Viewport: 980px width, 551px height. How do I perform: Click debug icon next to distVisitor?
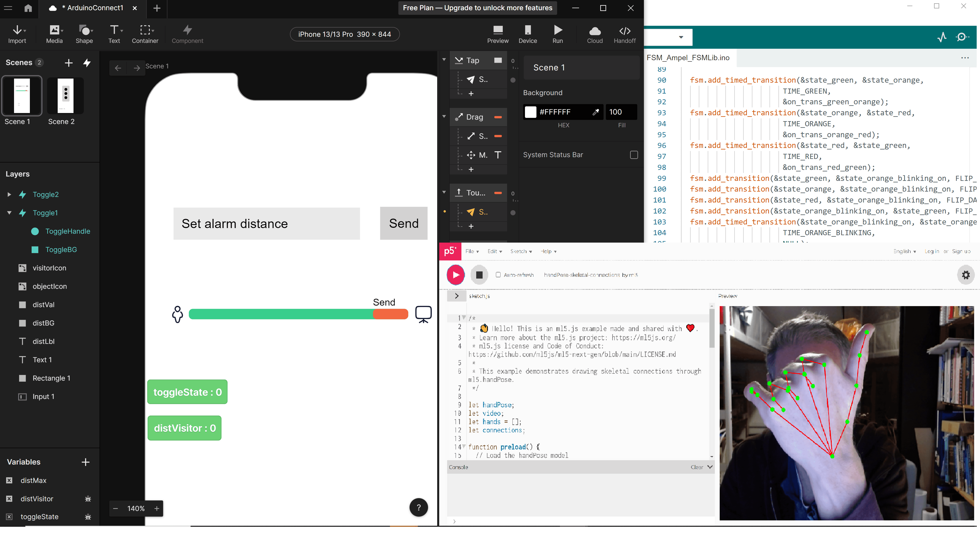(x=88, y=498)
